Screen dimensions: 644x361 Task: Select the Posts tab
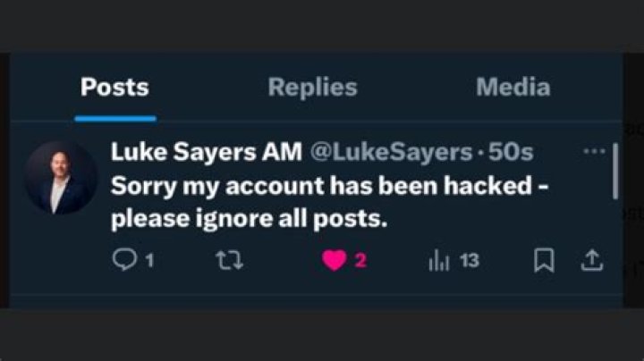pos(114,87)
